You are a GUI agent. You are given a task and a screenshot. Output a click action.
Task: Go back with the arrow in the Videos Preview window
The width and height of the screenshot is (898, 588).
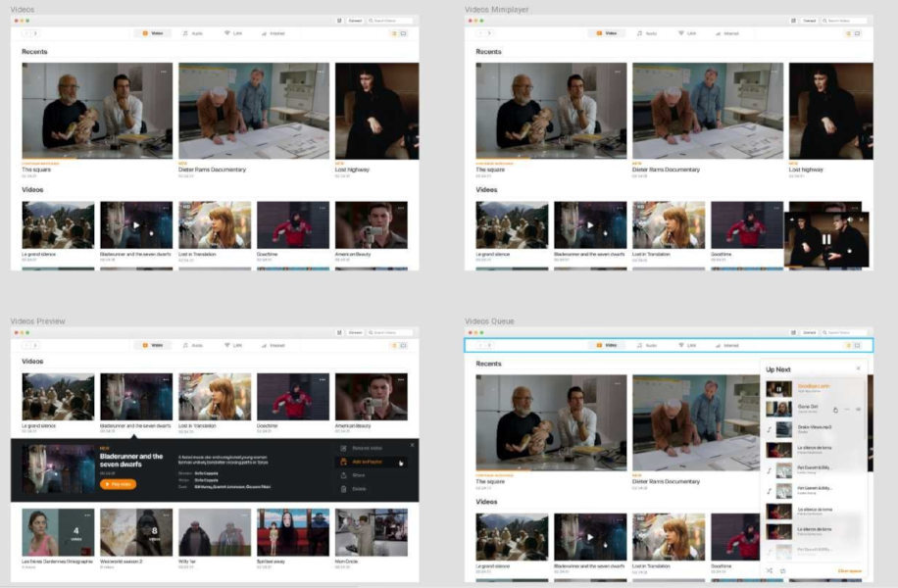tap(25, 346)
